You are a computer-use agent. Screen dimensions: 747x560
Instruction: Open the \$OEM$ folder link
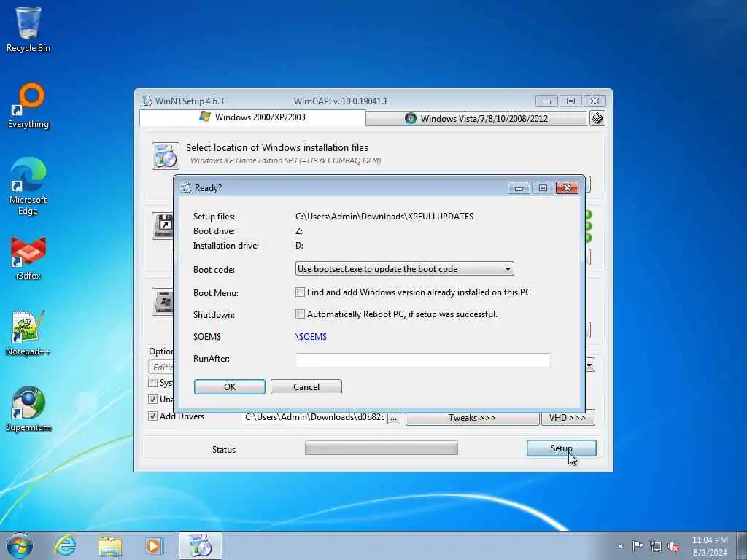[x=311, y=337]
